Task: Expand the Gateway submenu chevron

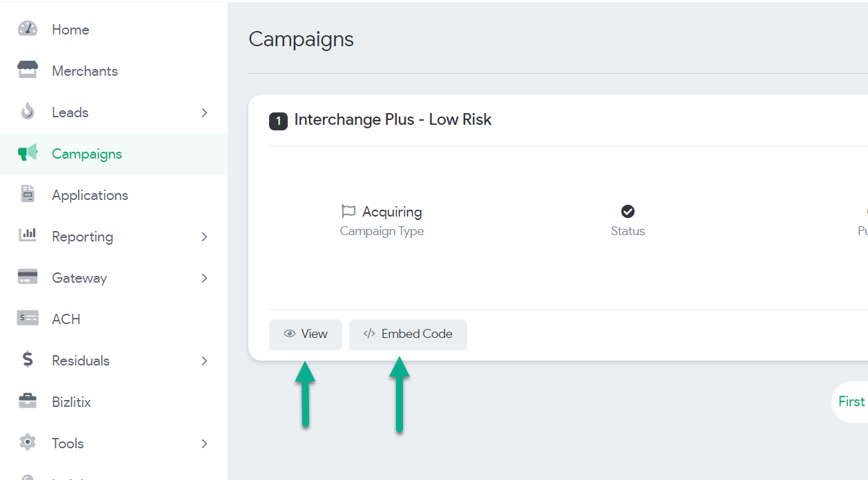Action: 204,278
